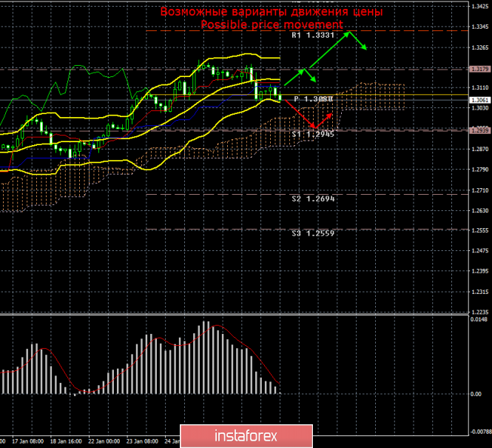Select the S3 1.2559 support label
492x448 pixels.
314,233
